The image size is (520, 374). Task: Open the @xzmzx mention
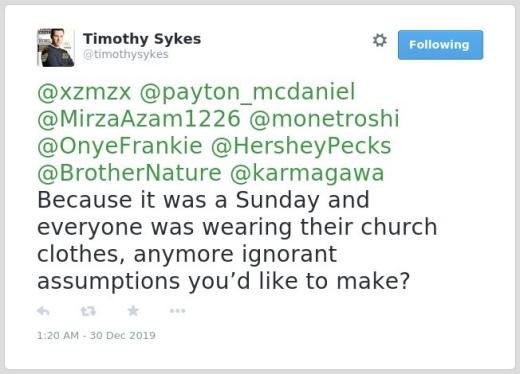pos(84,92)
